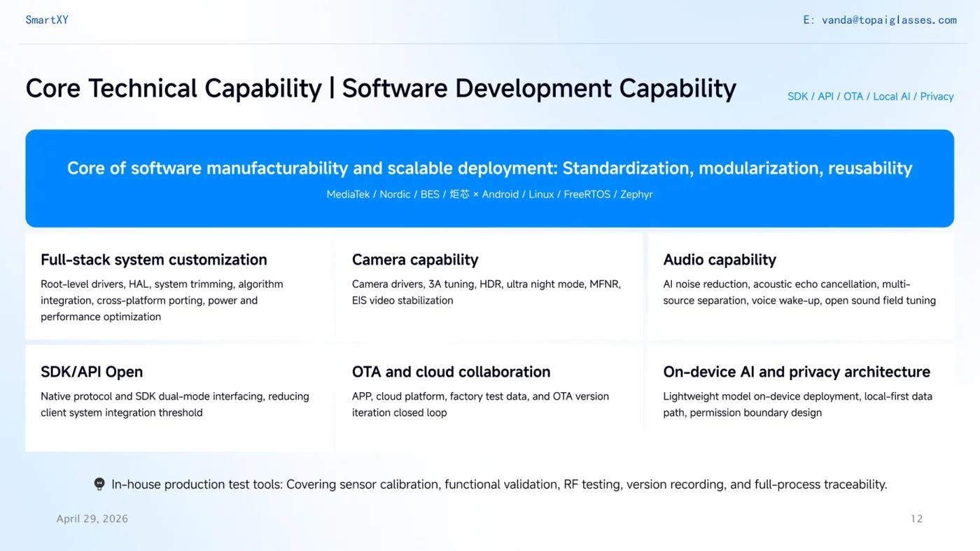Click the date April 29, 2026
The image size is (980, 551).
(x=92, y=519)
